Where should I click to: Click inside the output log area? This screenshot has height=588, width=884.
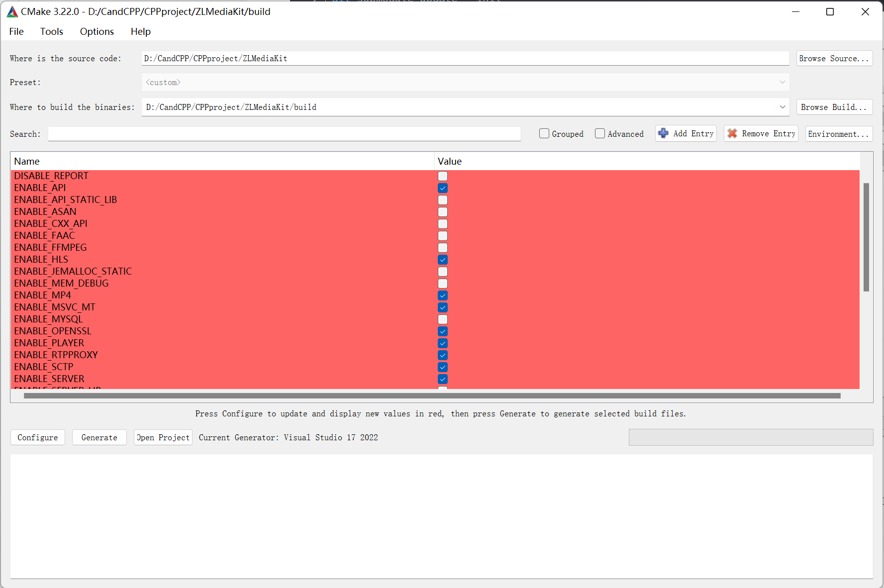[442, 516]
